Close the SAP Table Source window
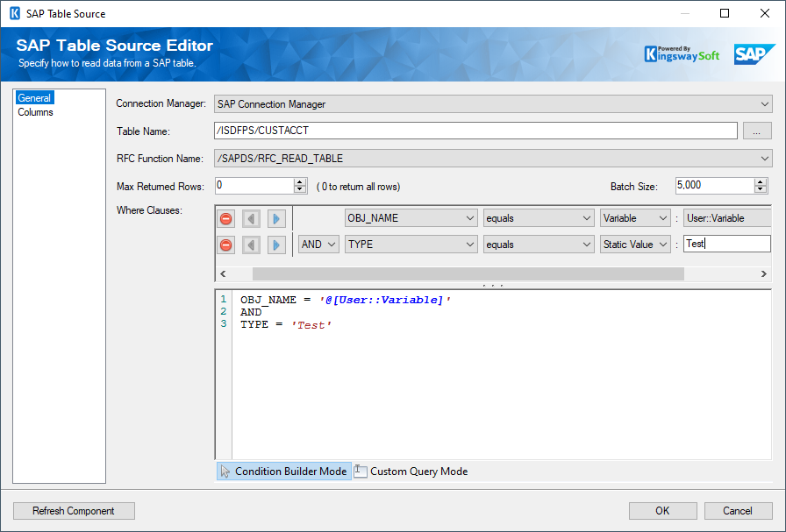 [x=764, y=13]
